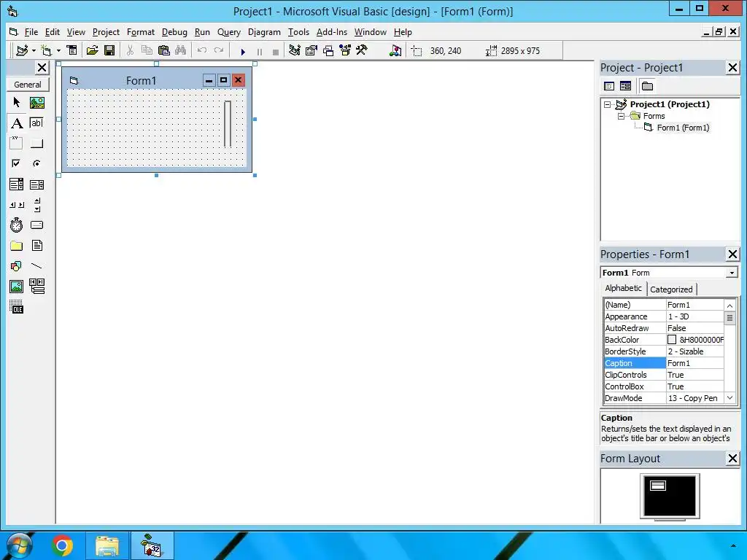Select the Shape control tool
The width and height of the screenshot is (747, 560).
pos(16,265)
